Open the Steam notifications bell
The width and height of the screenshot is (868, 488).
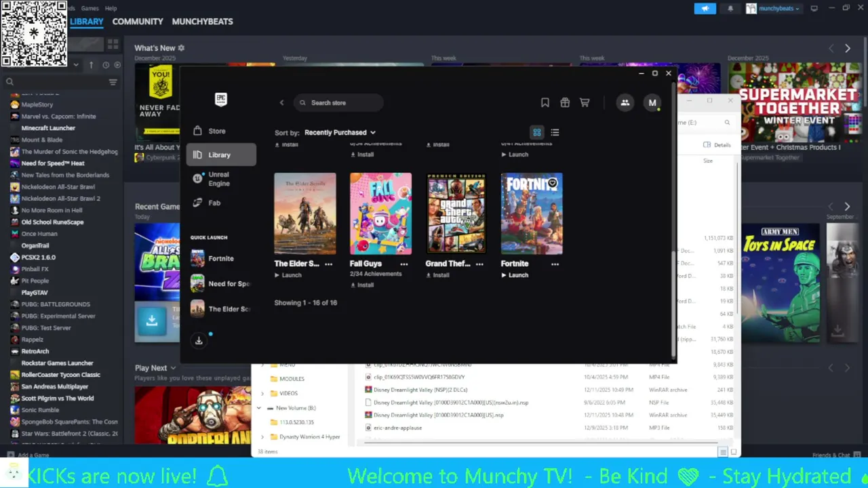point(730,8)
